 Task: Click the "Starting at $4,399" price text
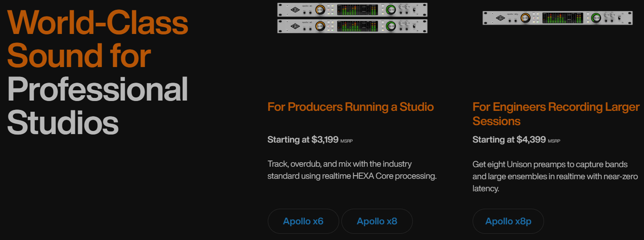coord(509,140)
